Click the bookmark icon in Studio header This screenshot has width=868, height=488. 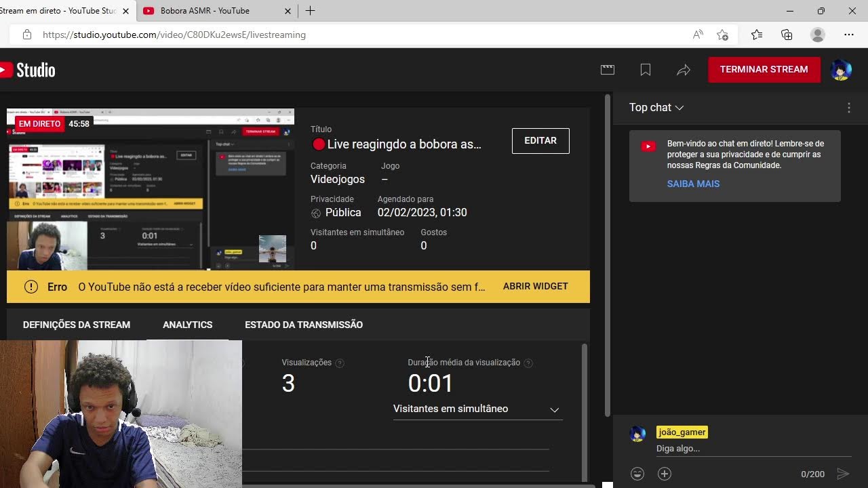click(646, 70)
